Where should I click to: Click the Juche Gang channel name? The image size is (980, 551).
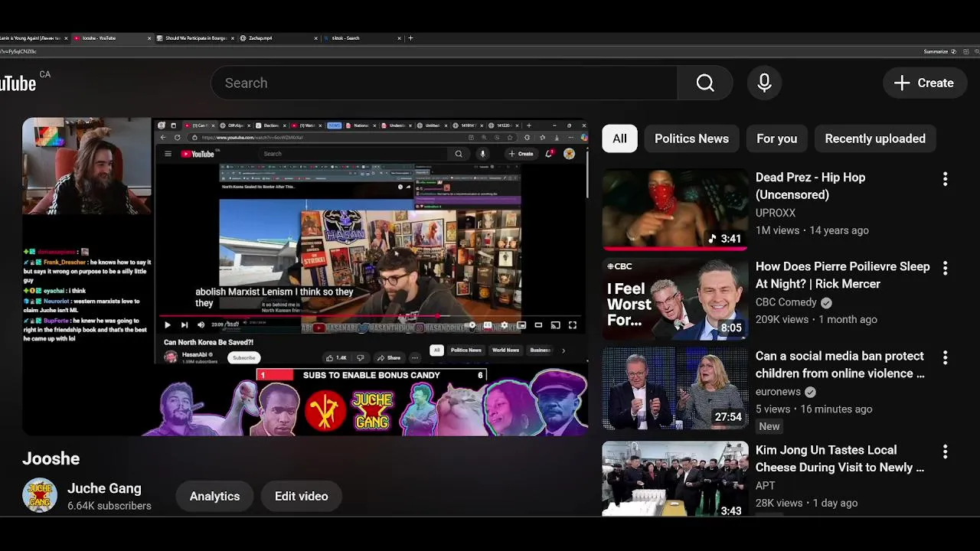click(104, 488)
